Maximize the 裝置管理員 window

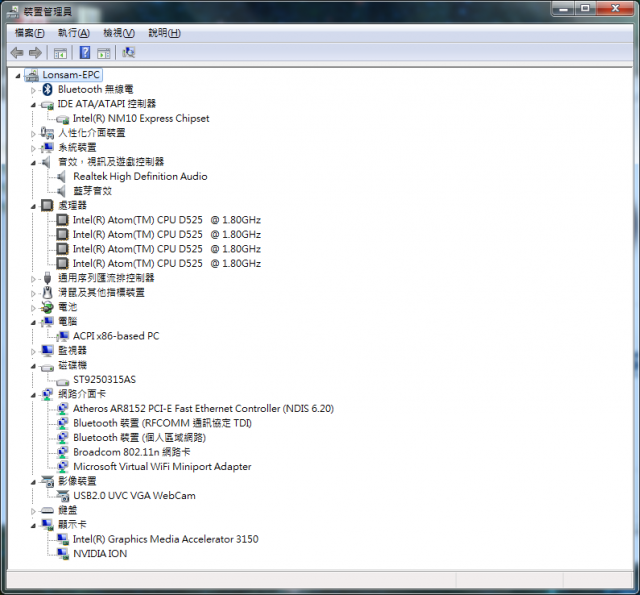coord(585,9)
